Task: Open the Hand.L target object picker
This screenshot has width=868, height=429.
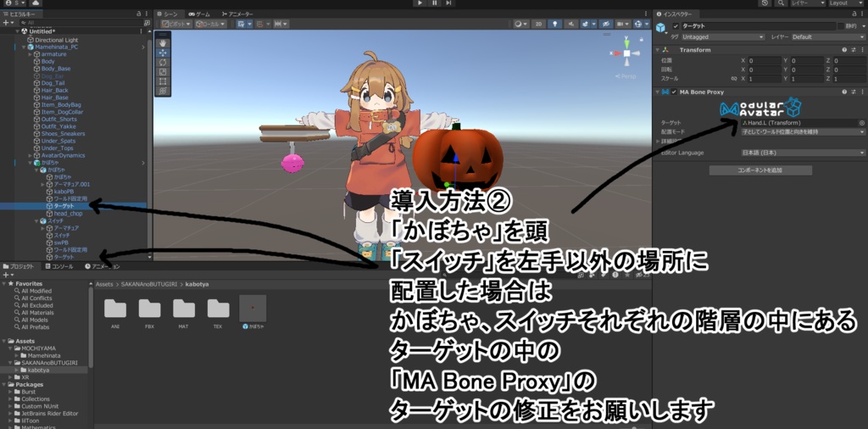Action: click(x=861, y=123)
